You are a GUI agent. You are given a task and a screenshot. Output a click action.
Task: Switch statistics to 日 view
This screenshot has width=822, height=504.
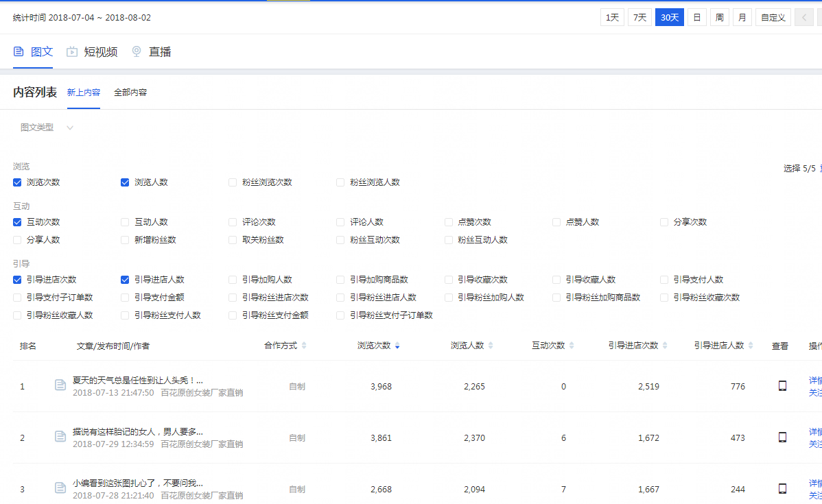pos(696,17)
